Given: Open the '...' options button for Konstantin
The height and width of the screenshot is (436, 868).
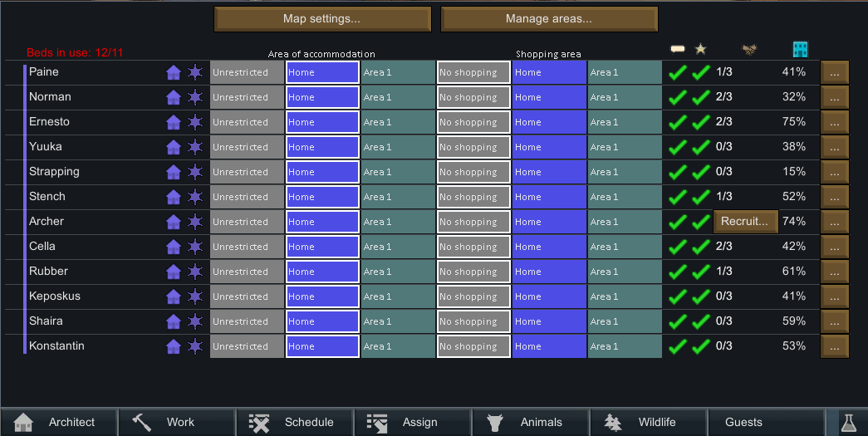Looking at the screenshot, I should click(835, 346).
